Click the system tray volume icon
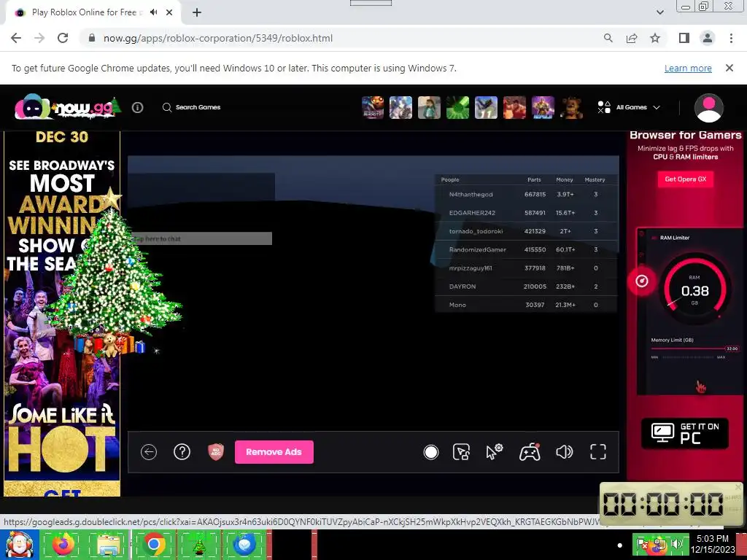The image size is (747, 560). 676,544
